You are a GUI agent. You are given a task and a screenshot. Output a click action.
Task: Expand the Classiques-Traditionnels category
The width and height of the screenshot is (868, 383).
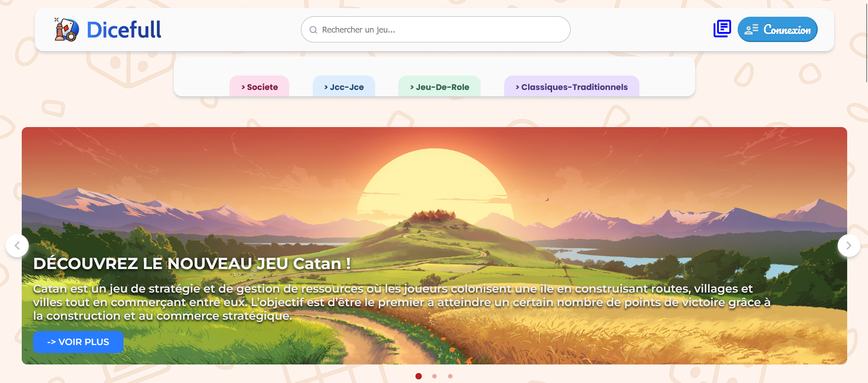click(x=572, y=87)
